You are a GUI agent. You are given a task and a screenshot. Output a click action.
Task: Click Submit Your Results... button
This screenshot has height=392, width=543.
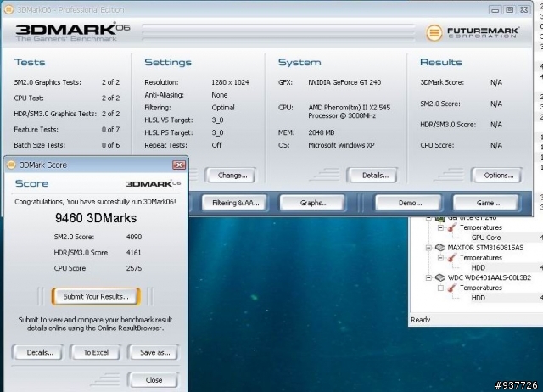click(96, 296)
